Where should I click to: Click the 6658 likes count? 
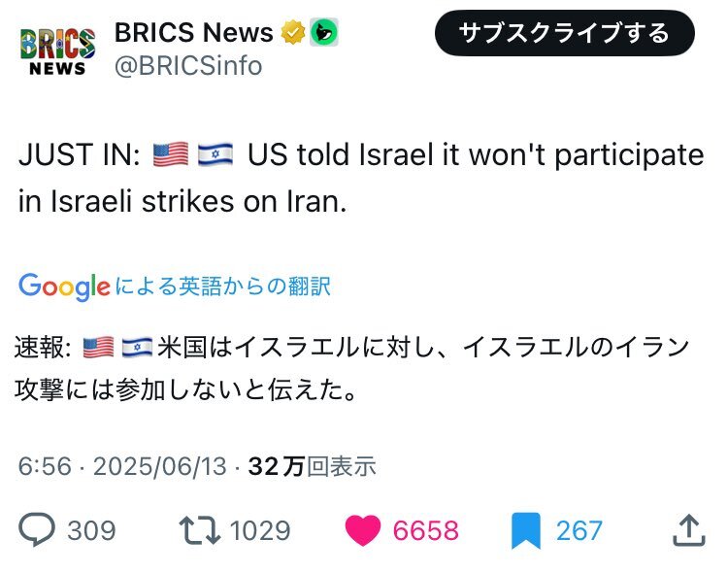[426, 530]
